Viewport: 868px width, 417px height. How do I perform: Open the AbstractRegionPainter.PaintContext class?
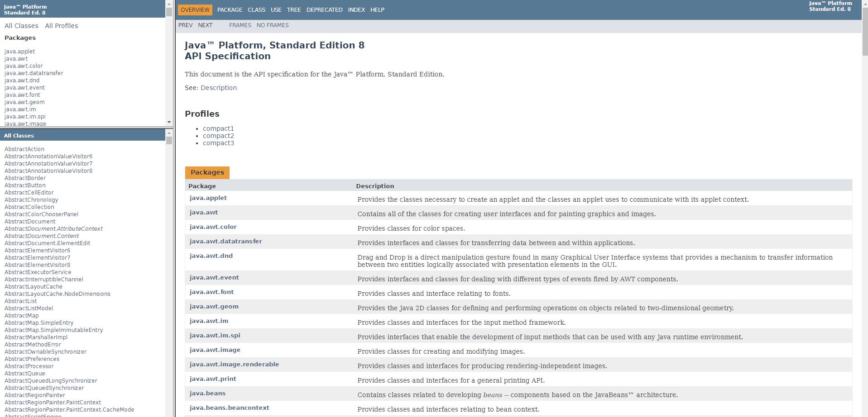53,403
